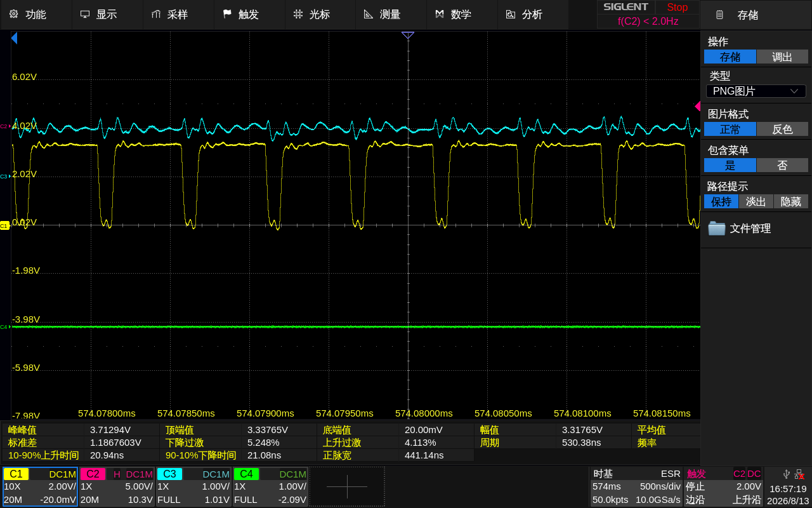Choose 否 to exclude menu

tap(782, 165)
